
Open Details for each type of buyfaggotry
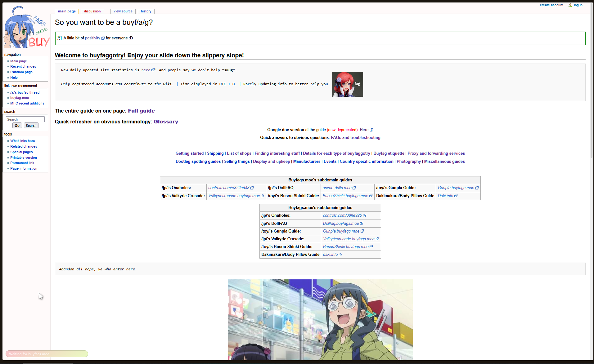point(336,153)
